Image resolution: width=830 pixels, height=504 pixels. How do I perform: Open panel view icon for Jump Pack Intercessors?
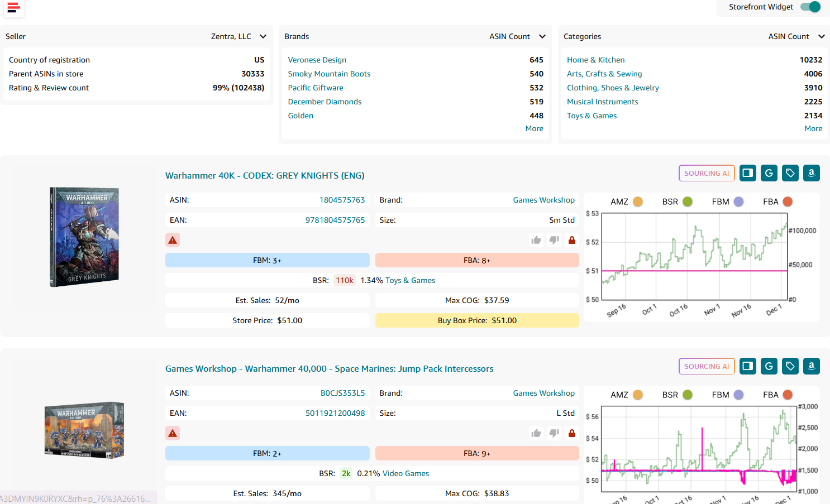click(748, 366)
